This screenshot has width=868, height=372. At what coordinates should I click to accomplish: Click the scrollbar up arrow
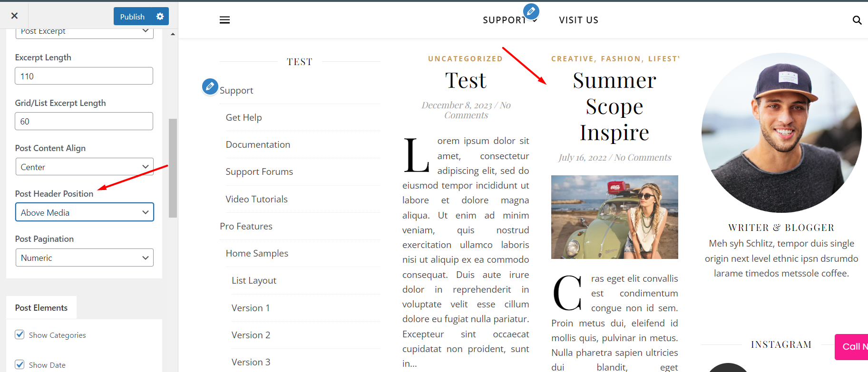pos(173,34)
